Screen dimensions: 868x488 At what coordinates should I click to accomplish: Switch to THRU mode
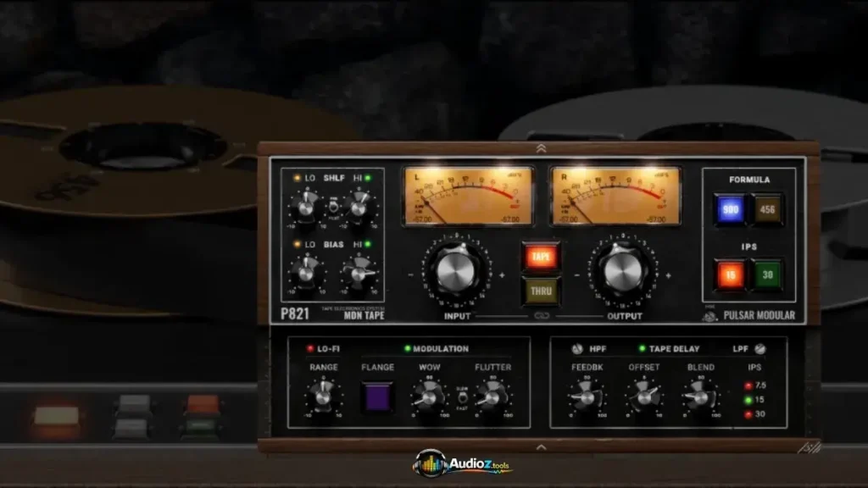[x=540, y=291]
